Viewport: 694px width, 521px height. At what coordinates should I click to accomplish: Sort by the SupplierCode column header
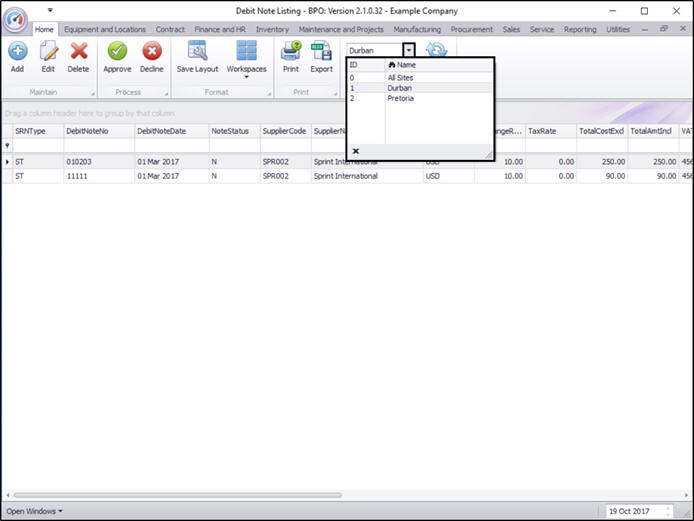click(286, 131)
